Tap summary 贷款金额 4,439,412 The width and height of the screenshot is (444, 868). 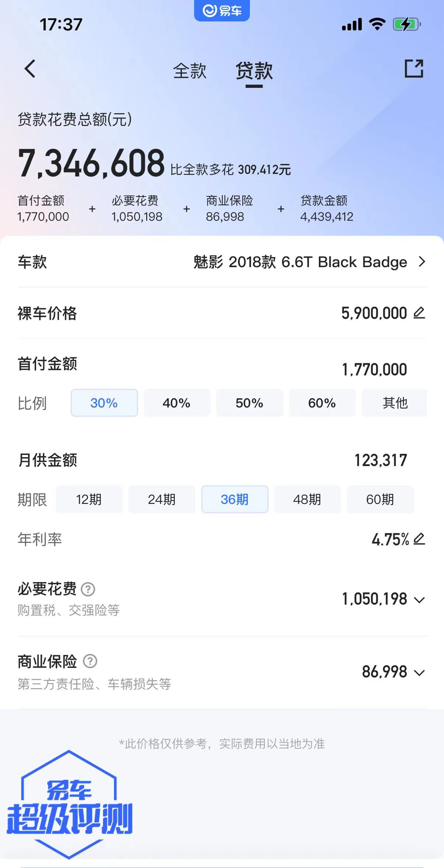point(327,209)
